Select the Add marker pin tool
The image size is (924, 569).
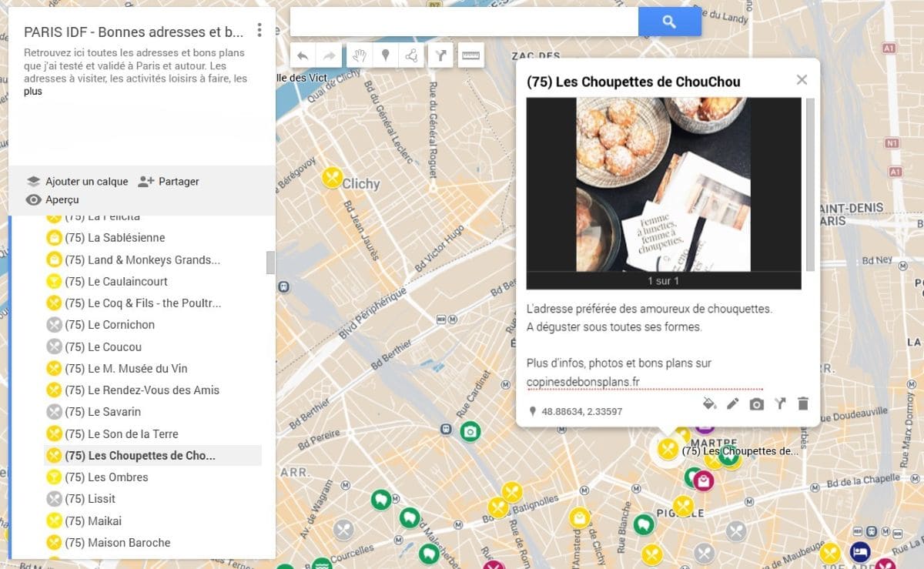tap(385, 55)
